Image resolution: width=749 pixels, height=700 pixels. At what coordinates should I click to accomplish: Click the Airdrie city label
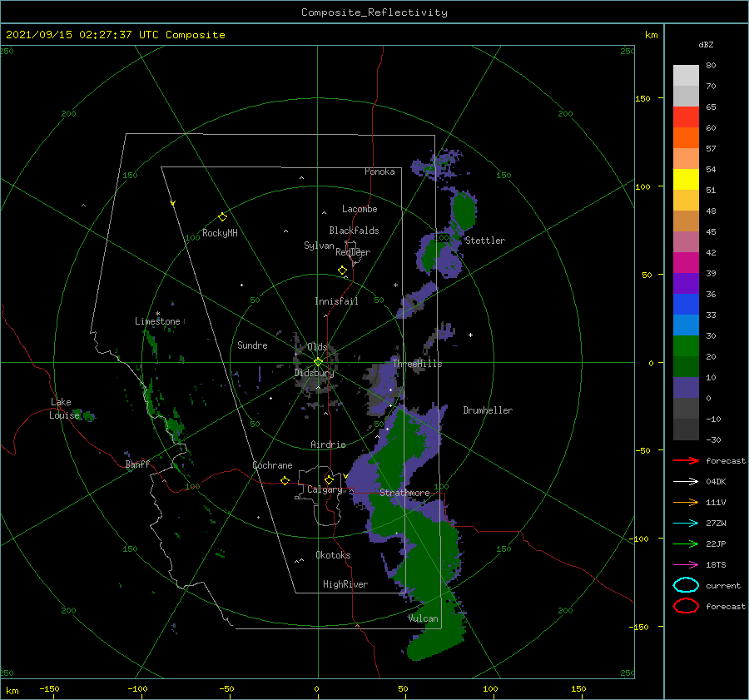tap(328, 444)
